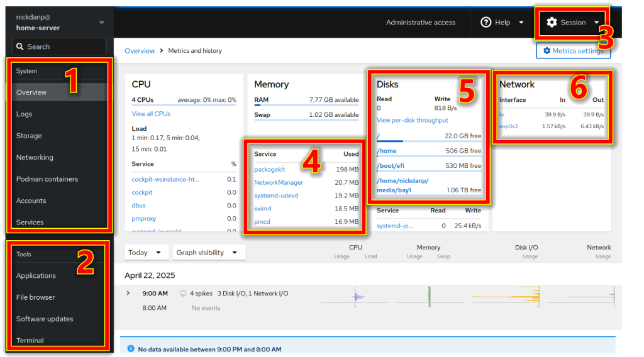The width and height of the screenshot is (644, 357).
Task: Open the View per-disk throughput link
Action: [412, 120]
